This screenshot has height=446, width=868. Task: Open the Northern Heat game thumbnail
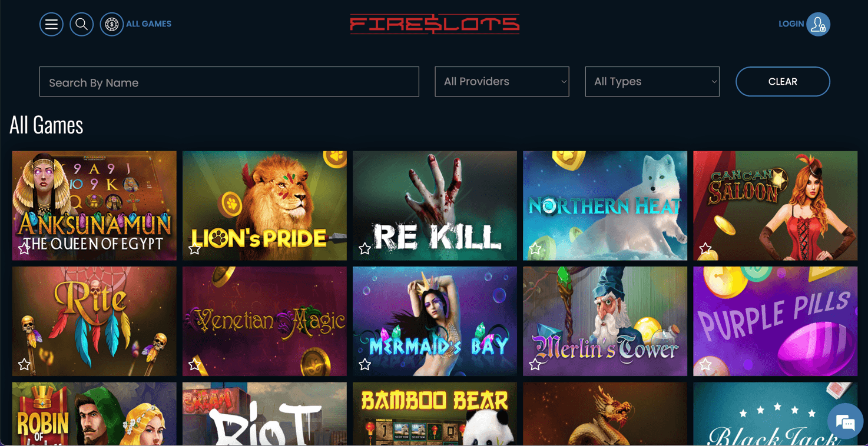[x=605, y=205]
